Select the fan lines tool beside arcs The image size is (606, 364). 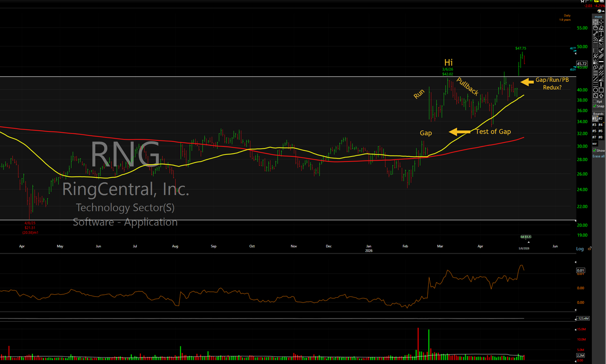(x=601, y=39)
